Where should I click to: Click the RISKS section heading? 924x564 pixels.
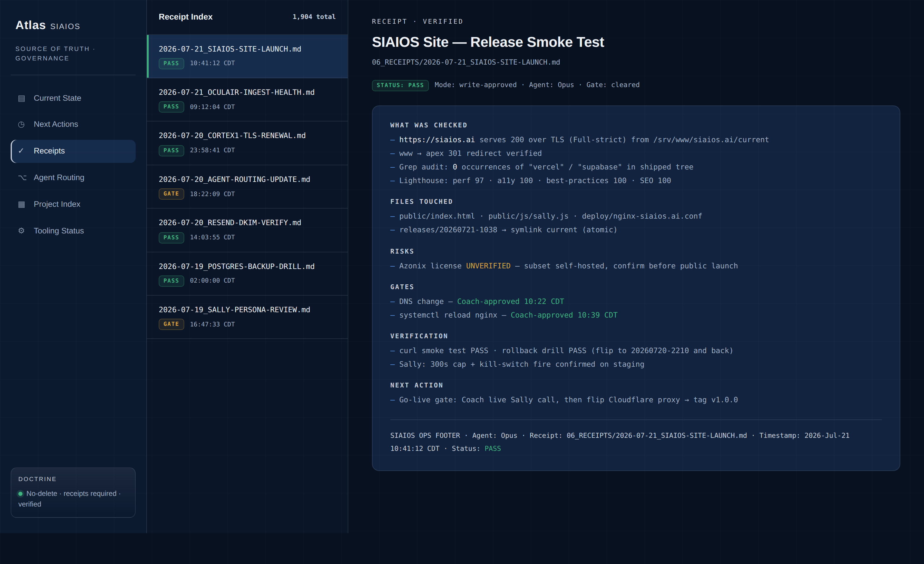pyautogui.click(x=402, y=251)
